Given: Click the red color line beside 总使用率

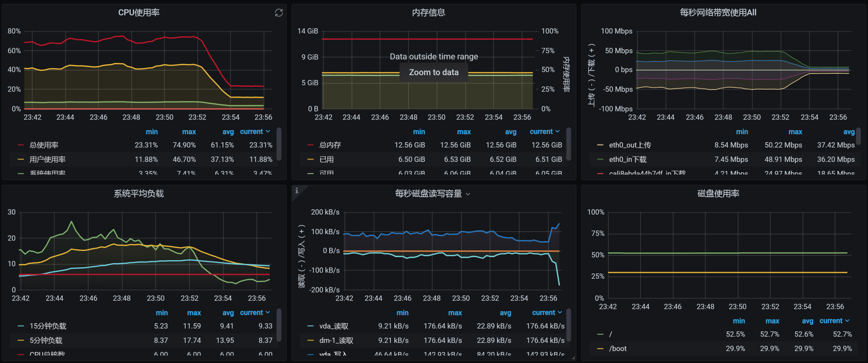Looking at the screenshot, I should click(21, 145).
